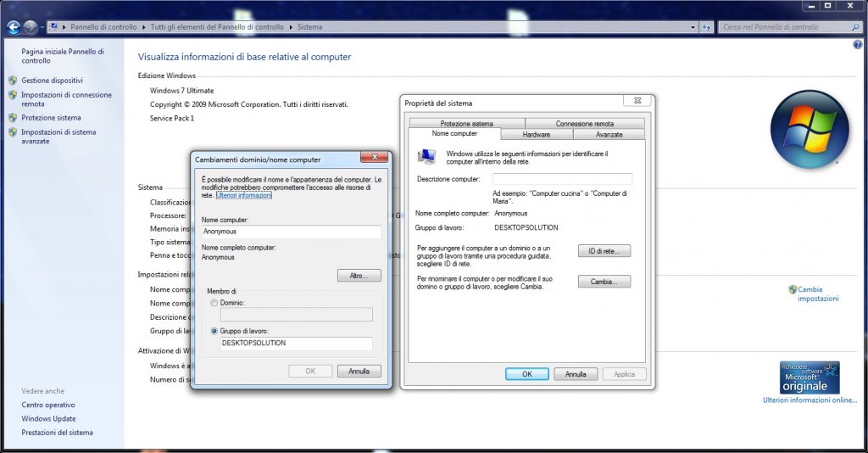Switch to Avanzate tab
This screenshot has height=453, width=868.
click(609, 135)
